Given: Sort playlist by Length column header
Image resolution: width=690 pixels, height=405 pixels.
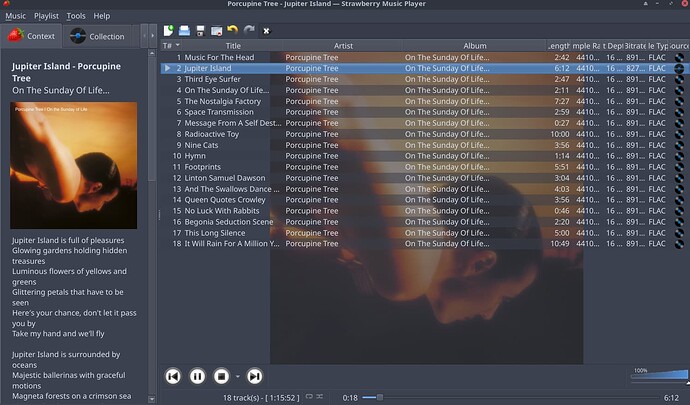Looking at the screenshot, I should click(559, 45).
